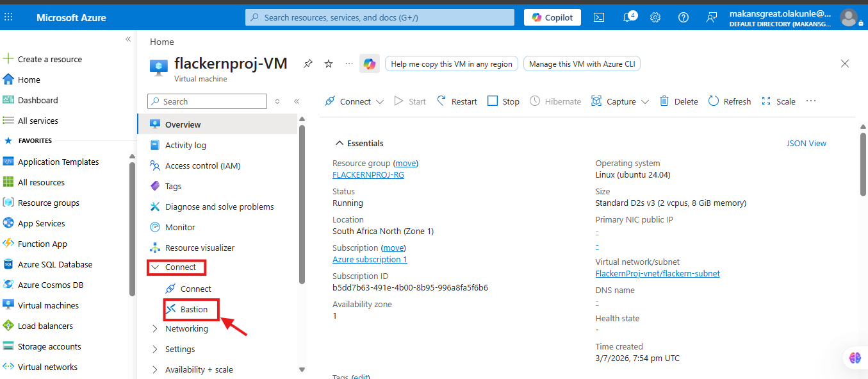Stop the virtual machine

click(x=504, y=101)
